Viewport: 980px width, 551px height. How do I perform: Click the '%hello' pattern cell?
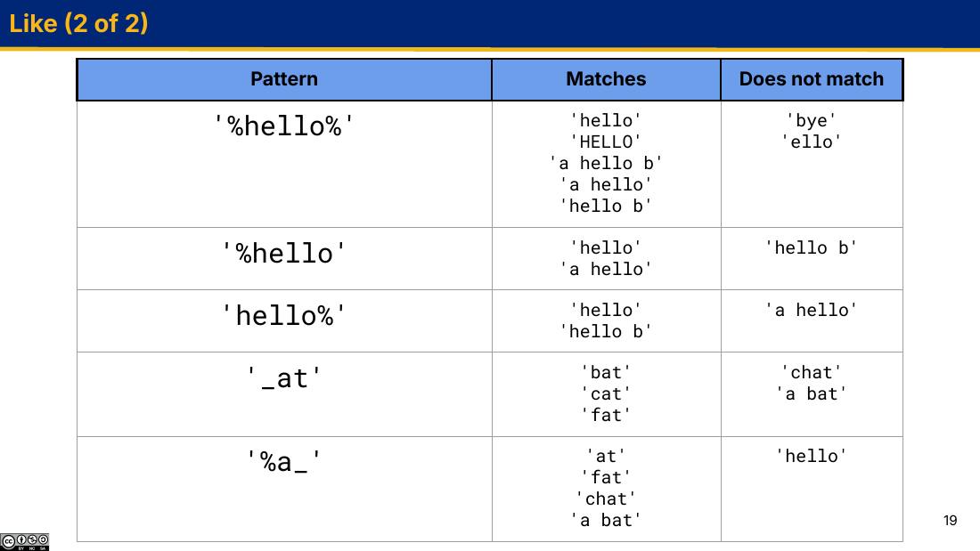click(x=284, y=259)
